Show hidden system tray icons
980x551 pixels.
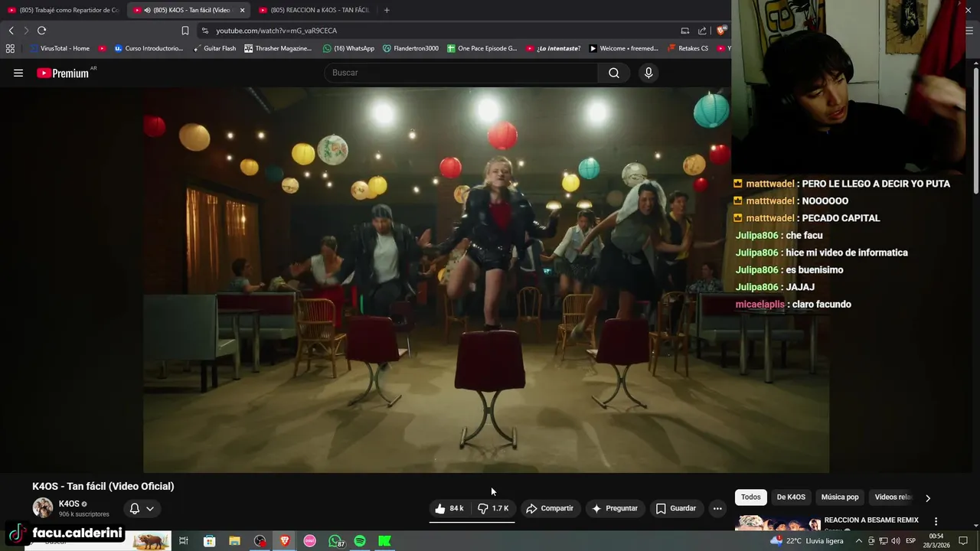coord(858,541)
